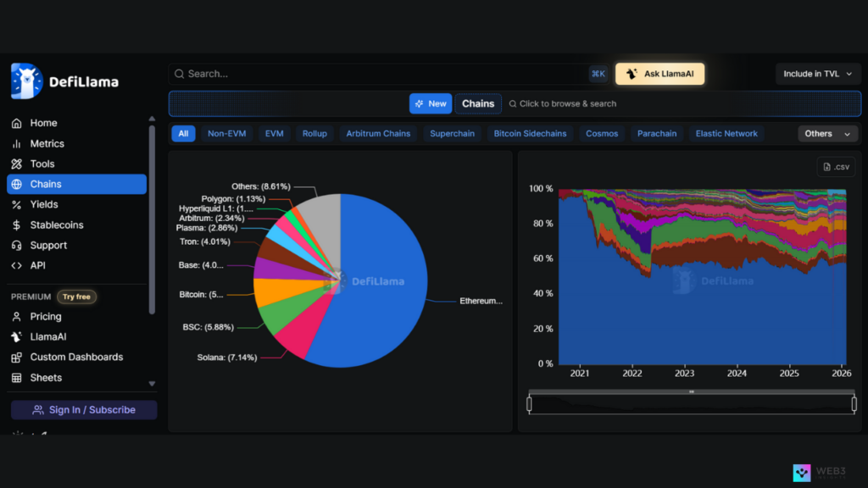This screenshot has height=488, width=868.
Task: Click the API code brackets icon
Action: 16,266
